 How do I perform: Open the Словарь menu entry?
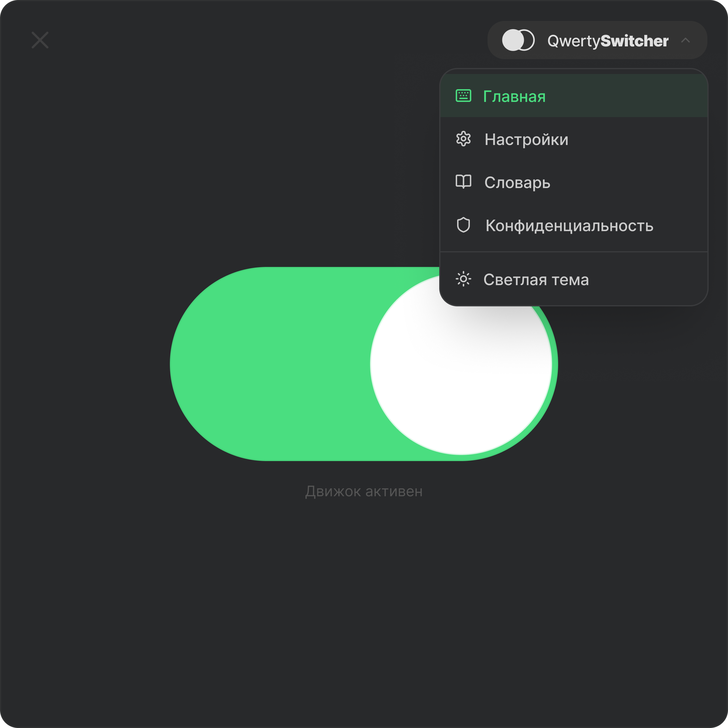(517, 183)
